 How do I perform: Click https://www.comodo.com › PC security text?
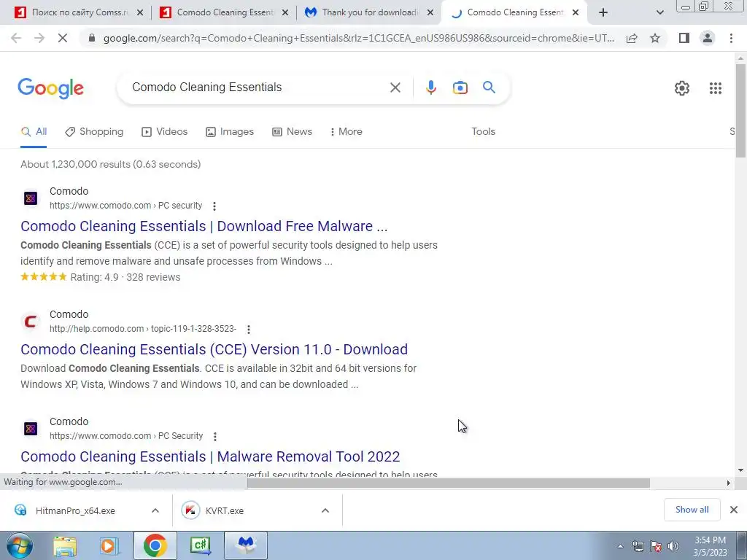point(125,206)
